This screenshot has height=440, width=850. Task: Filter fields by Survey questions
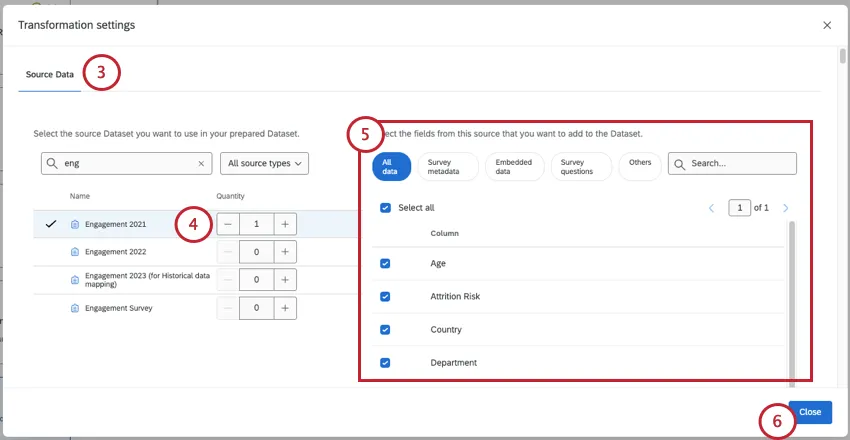coord(581,166)
